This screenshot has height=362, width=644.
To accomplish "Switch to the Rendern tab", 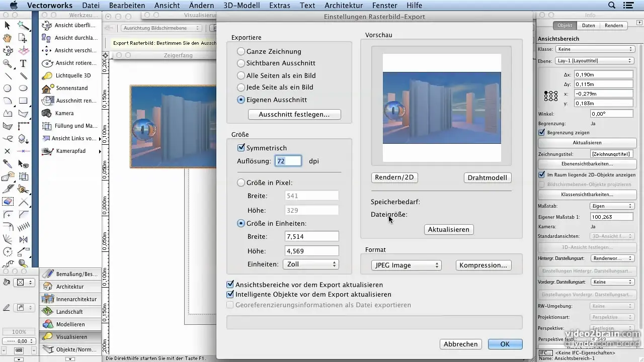I will (614, 26).
